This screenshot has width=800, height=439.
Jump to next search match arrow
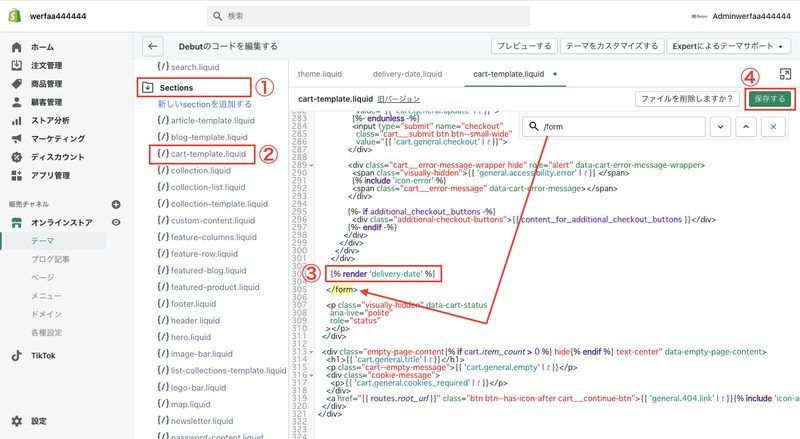click(720, 127)
